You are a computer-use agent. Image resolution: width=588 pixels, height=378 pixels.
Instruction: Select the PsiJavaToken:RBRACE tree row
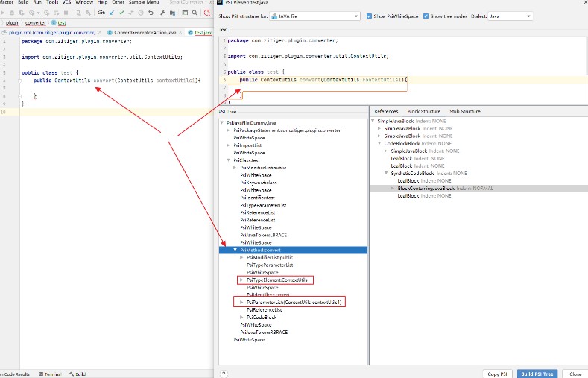click(x=264, y=333)
